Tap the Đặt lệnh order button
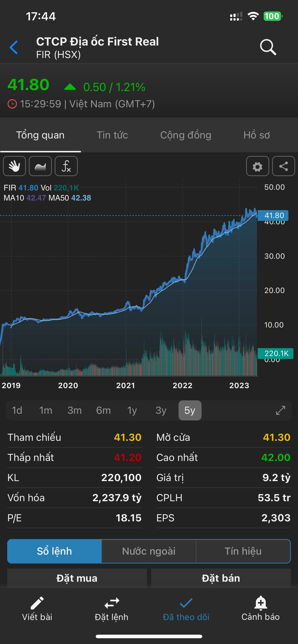Viewport: 298px width, 644px height. [x=111, y=608]
